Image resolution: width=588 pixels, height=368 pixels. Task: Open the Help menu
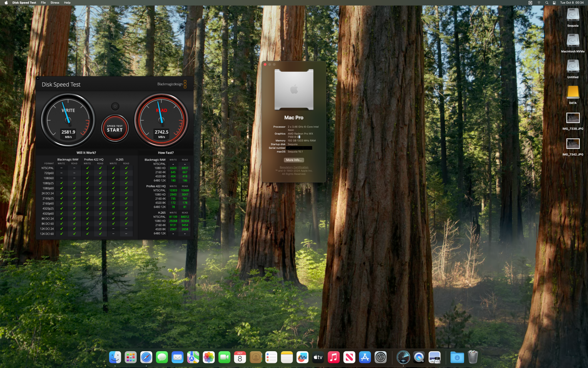pos(67,3)
